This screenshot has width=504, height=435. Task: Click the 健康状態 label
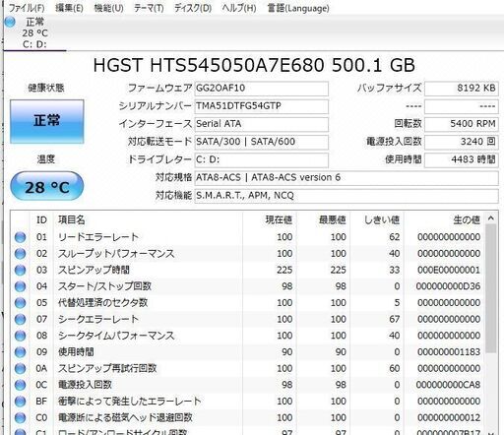click(x=46, y=88)
